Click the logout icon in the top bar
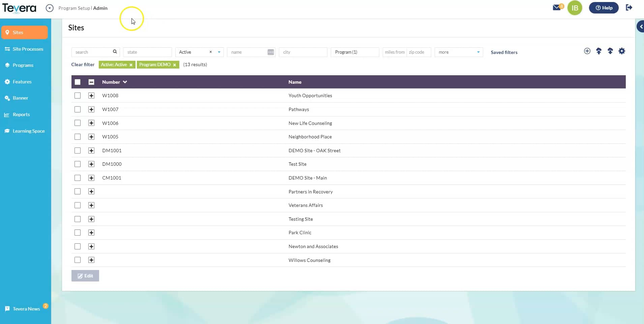The image size is (644, 324). pos(629,7)
